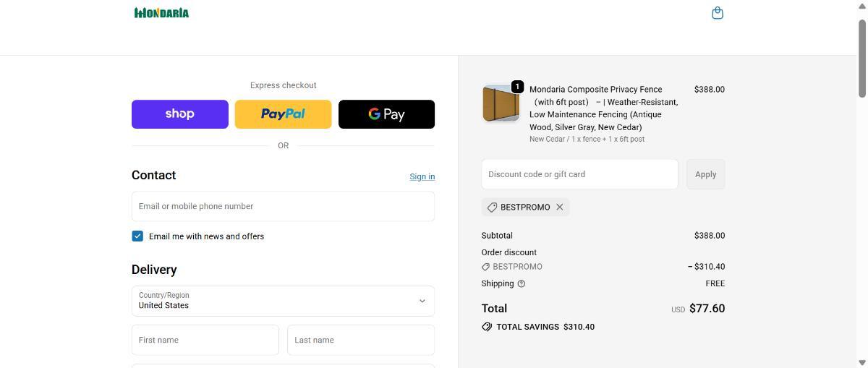Focus the discount code or gift card field
Screen dimensions: 868x368
coord(579,174)
